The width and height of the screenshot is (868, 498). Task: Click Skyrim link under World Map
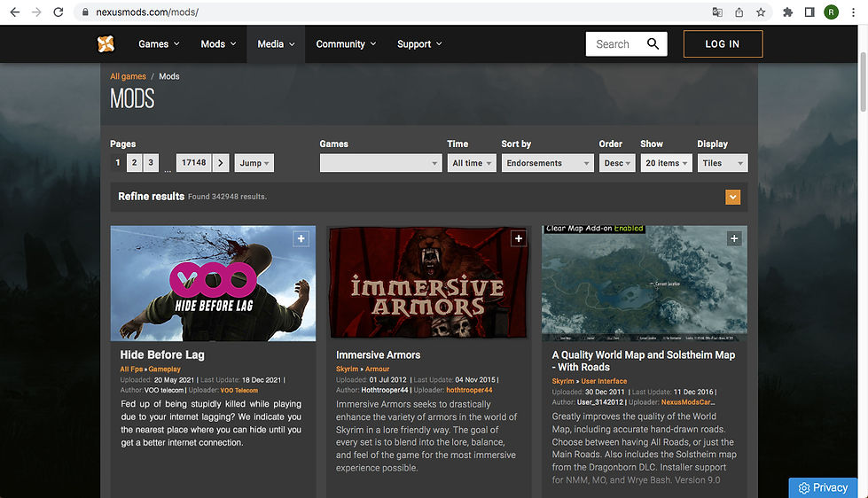[563, 381]
